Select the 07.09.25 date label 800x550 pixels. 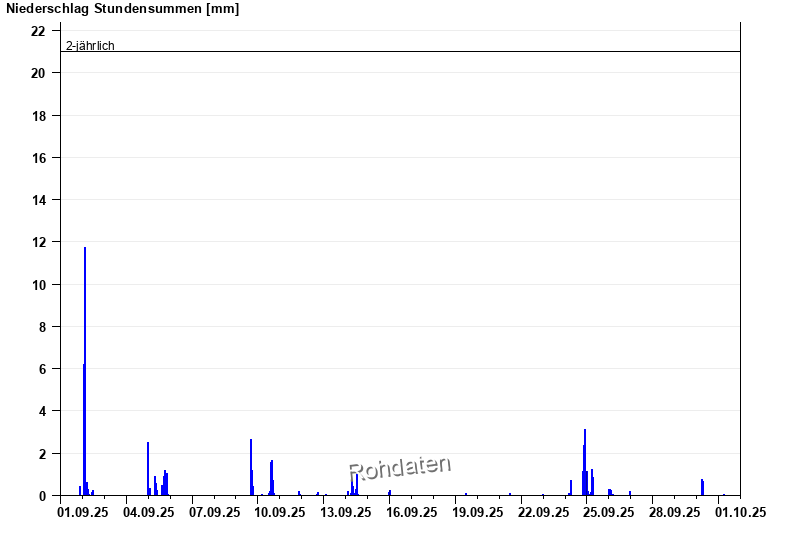pos(214,512)
